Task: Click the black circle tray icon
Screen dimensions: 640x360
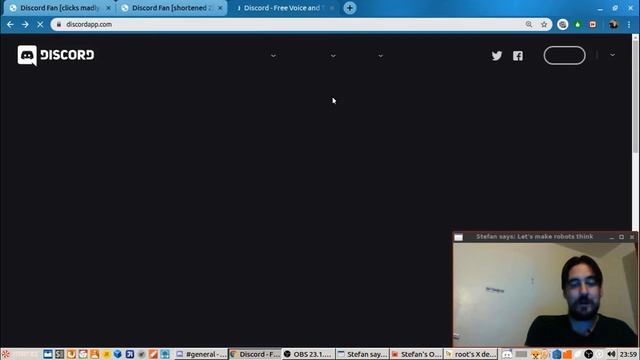Action: pyautogui.click(x=588, y=354)
